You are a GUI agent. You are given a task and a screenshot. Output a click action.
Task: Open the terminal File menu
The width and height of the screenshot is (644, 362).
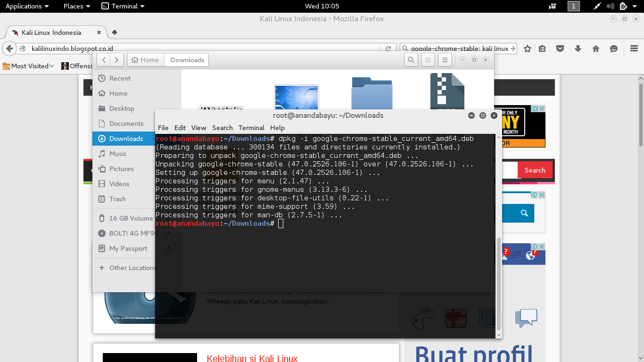(163, 128)
